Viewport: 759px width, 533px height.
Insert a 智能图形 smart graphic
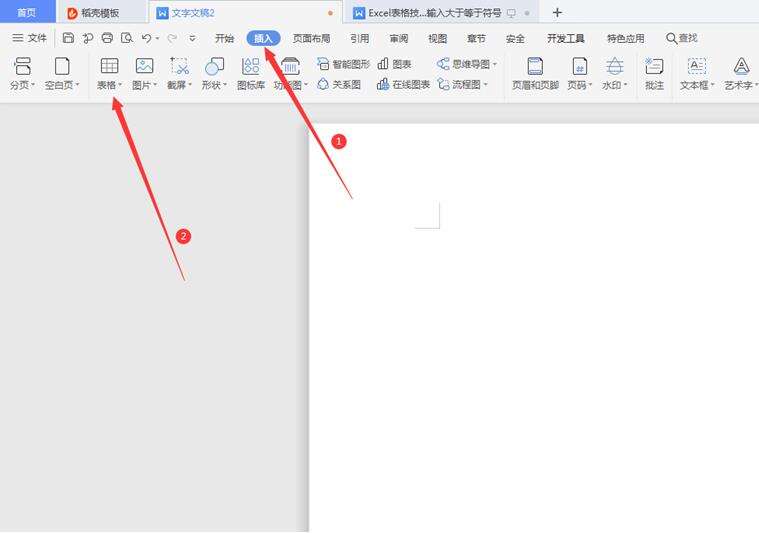[x=343, y=64]
